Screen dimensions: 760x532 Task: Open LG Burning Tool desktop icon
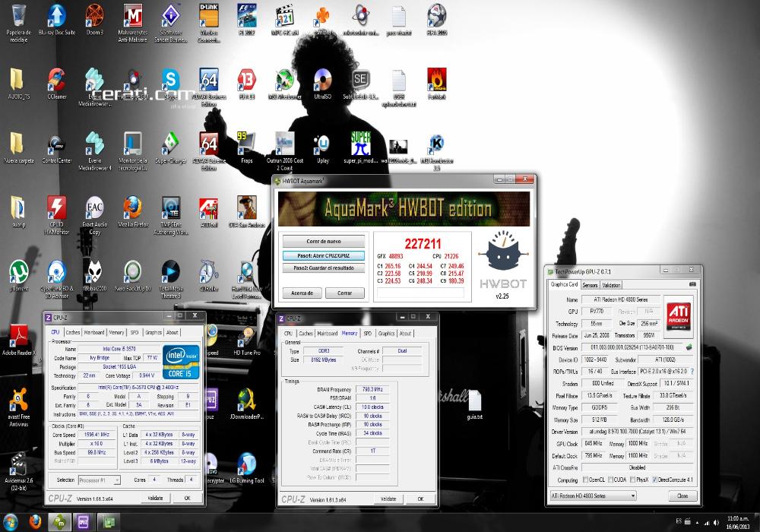(x=247, y=468)
